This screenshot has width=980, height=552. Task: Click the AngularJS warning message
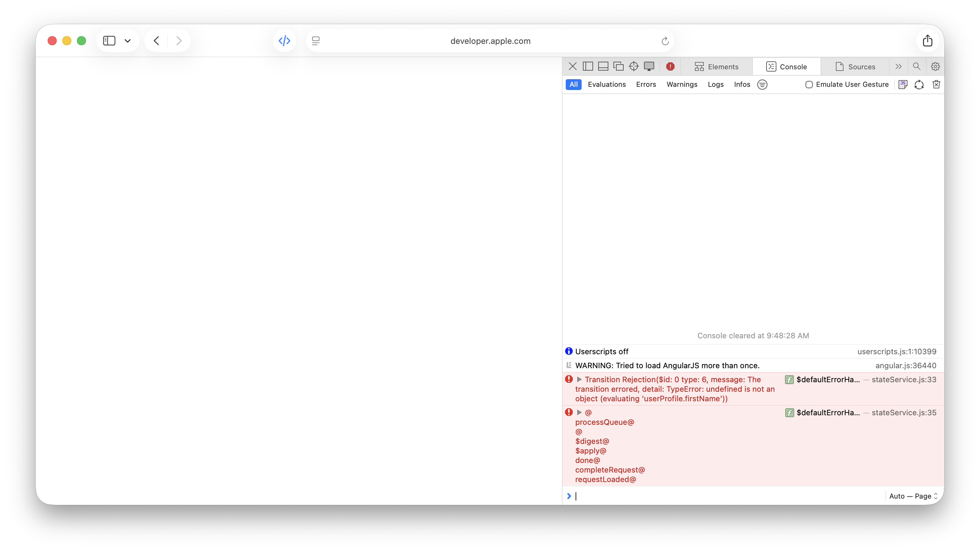pyautogui.click(x=667, y=366)
